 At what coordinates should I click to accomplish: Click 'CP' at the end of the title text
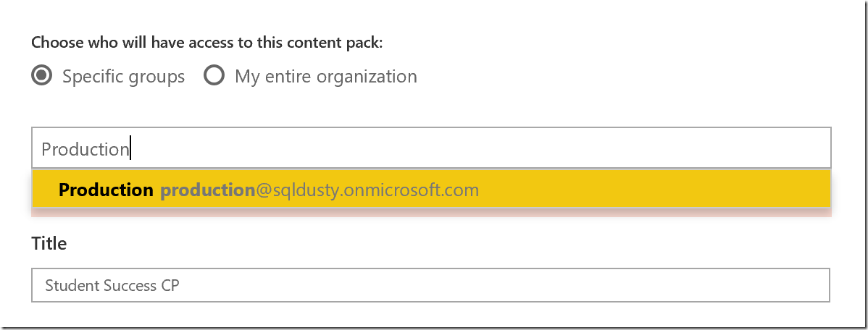pyautogui.click(x=170, y=285)
